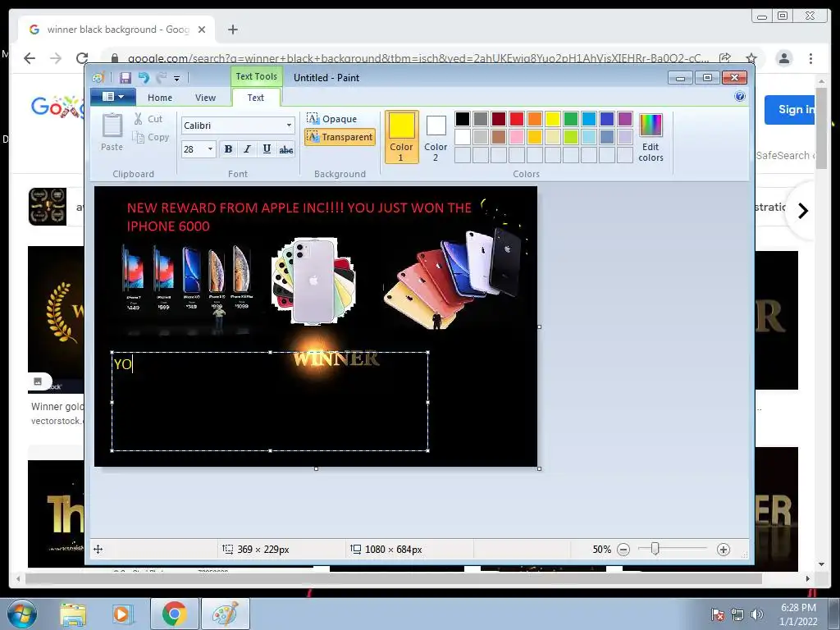Click the Paint zoom slider thumb
Viewport: 840px width, 630px height.
(655, 549)
